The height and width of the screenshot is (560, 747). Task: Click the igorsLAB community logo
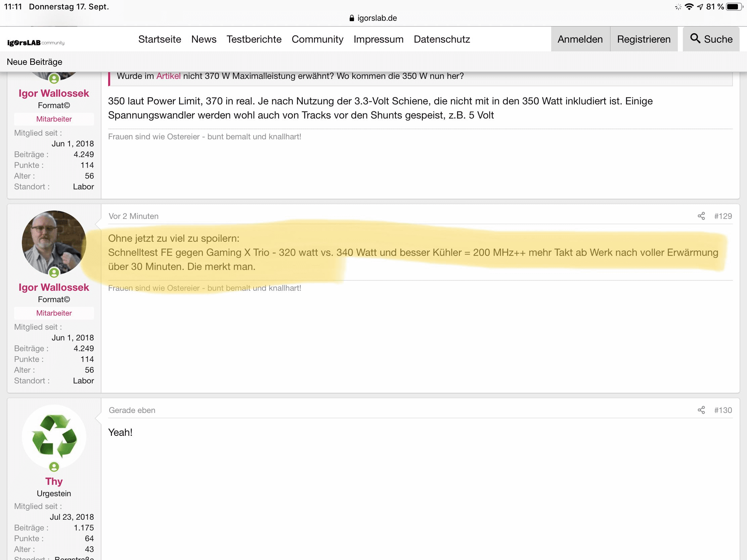36,43
